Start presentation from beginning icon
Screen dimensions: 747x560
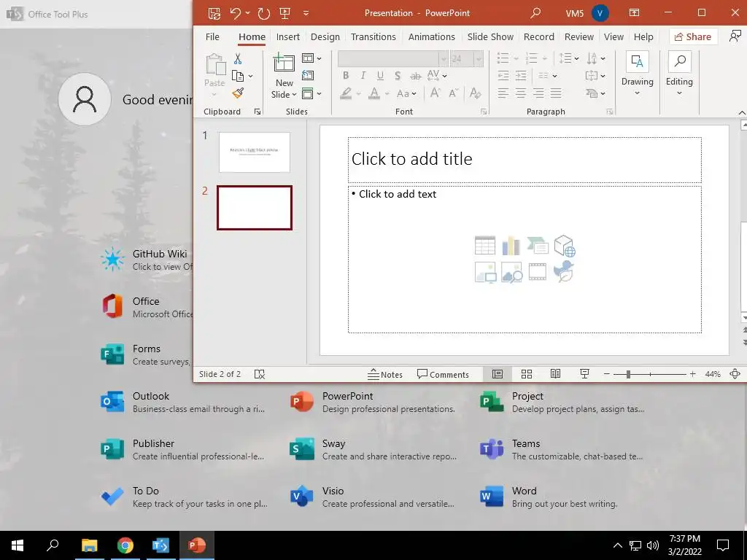pos(285,13)
